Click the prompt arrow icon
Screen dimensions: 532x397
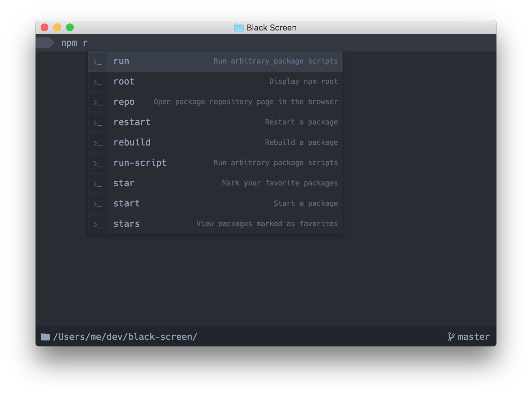click(45, 43)
